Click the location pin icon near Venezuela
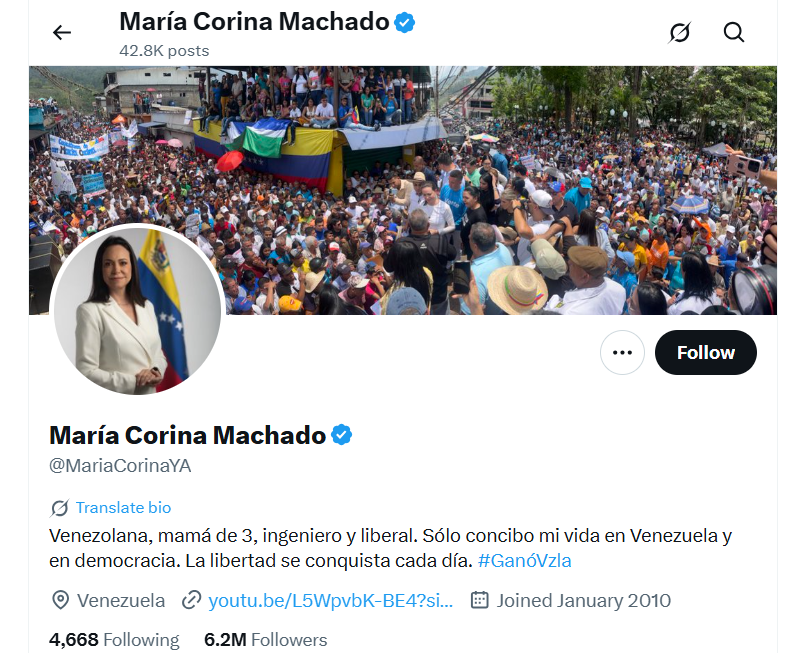Image resolution: width=803 pixels, height=653 pixels. pyautogui.click(x=60, y=600)
